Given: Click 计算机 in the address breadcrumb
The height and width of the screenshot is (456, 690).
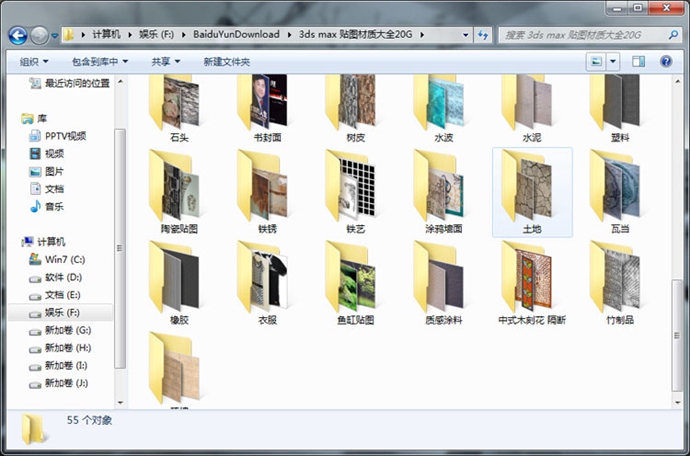Looking at the screenshot, I should 106,34.
